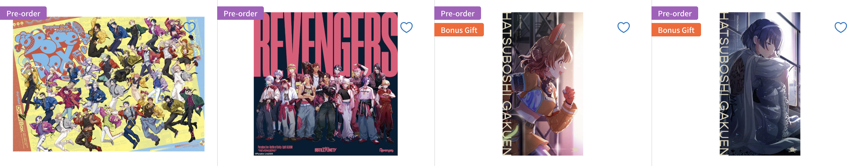Select Pre-order tag of the dark-haired poster
868x166 pixels.
(x=674, y=13)
